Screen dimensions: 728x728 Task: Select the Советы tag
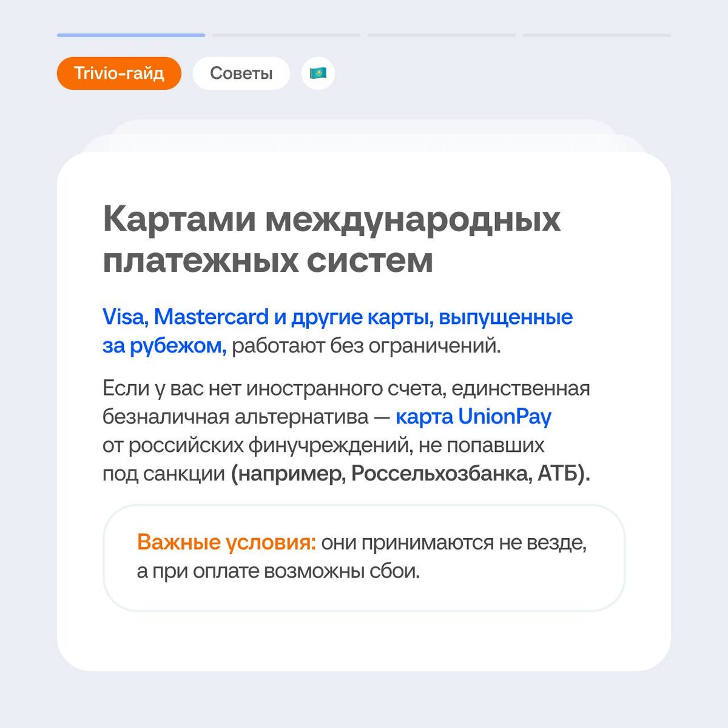click(241, 73)
